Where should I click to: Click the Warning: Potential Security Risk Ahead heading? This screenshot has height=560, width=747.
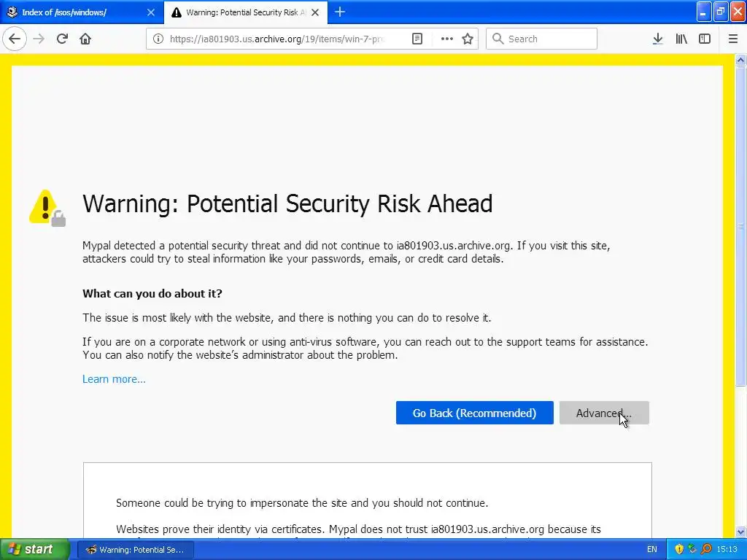[x=287, y=204]
